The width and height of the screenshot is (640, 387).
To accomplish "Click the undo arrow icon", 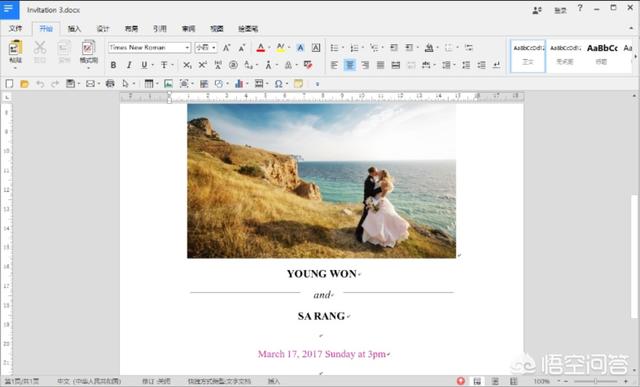I will click(40, 84).
